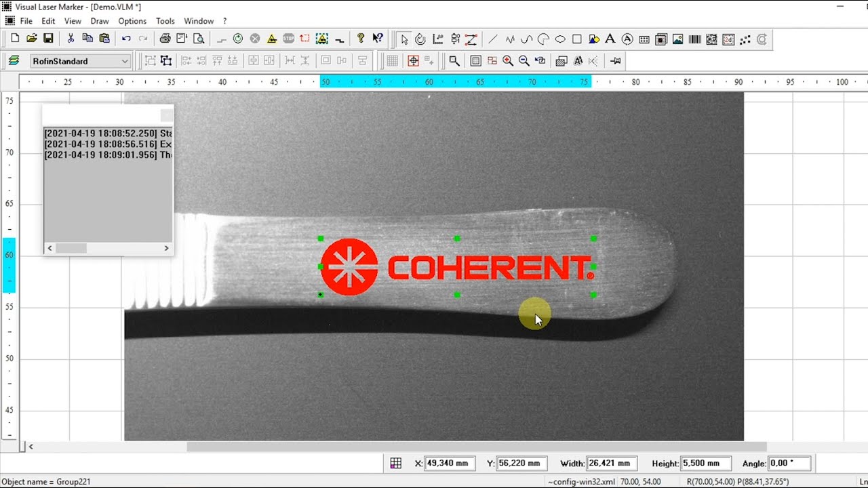Select the straight Line drawing tool

[493, 39]
